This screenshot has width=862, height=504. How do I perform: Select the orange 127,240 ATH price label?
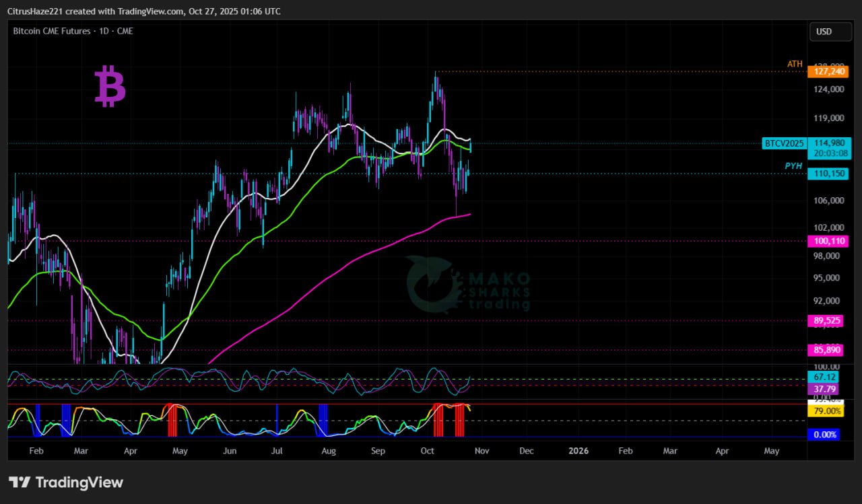(x=829, y=71)
